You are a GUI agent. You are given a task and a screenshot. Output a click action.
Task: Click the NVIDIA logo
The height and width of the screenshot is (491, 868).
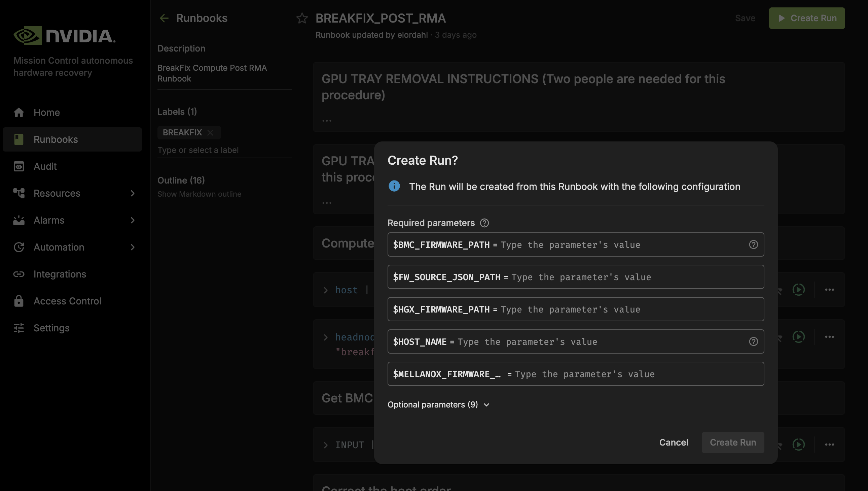(64, 35)
